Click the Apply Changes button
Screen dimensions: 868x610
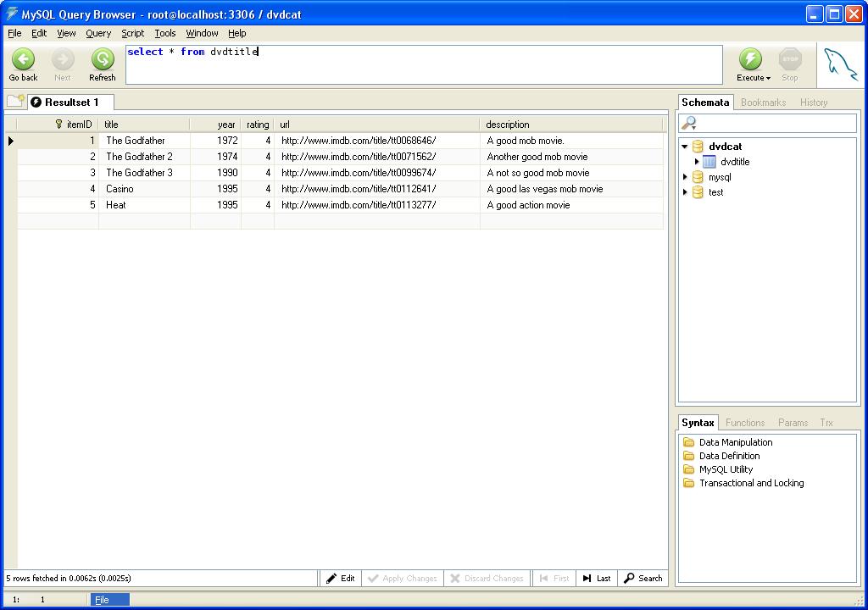pyautogui.click(x=403, y=579)
